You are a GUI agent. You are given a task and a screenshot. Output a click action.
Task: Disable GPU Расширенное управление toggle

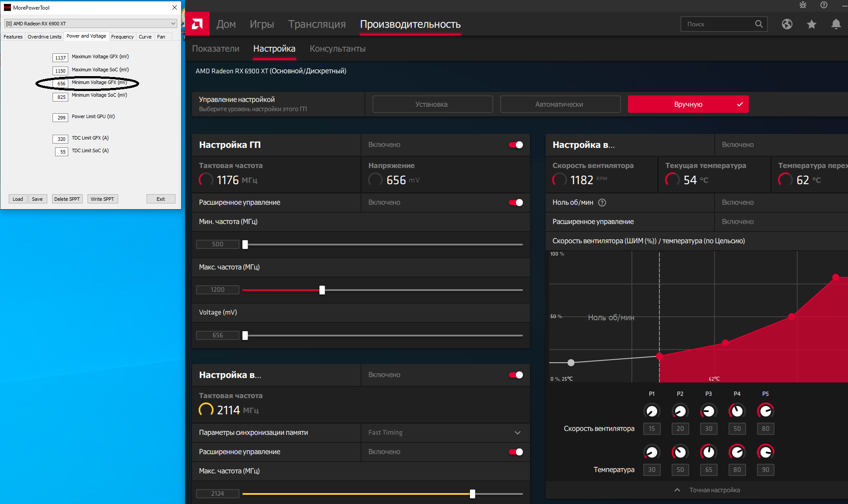[516, 203]
